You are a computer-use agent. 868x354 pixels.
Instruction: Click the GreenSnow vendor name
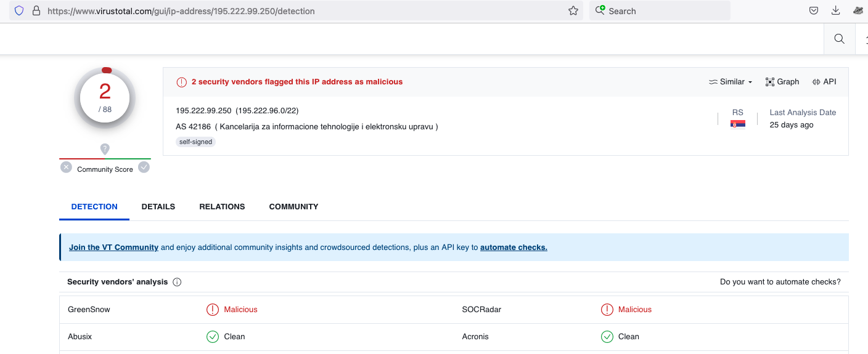pyautogui.click(x=89, y=310)
